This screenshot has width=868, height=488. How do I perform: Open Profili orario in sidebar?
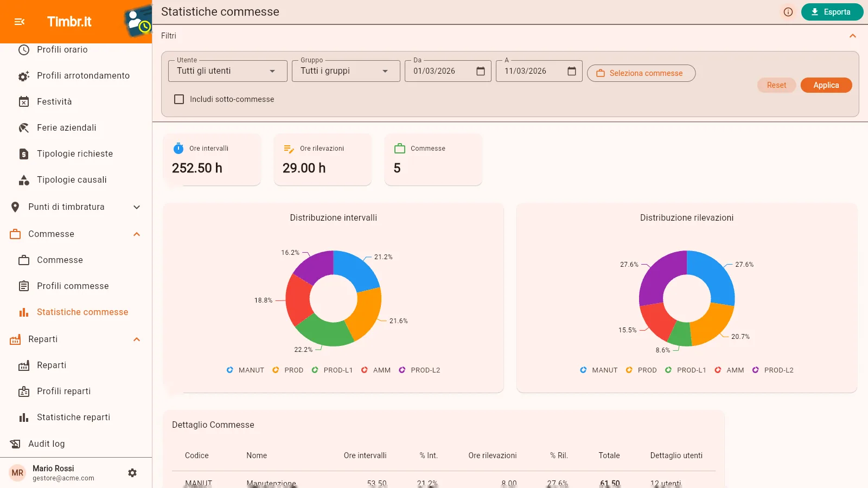coord(76,50)
